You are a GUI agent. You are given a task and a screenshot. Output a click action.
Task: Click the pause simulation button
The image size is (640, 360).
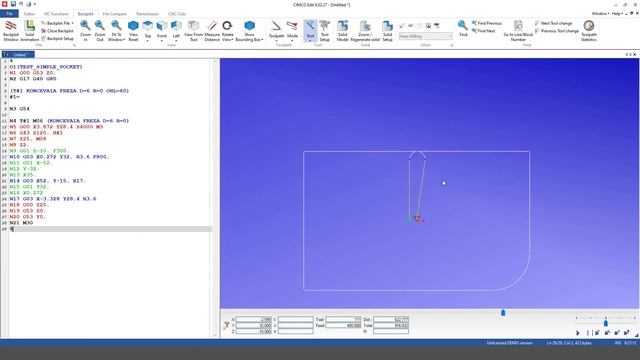[x=587, y=333]
